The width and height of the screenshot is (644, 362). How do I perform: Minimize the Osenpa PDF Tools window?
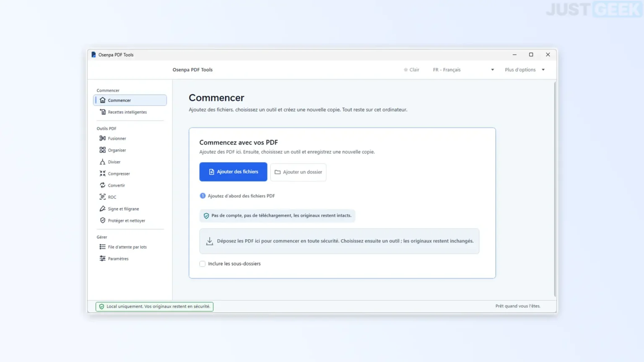(x=514, y=54)
